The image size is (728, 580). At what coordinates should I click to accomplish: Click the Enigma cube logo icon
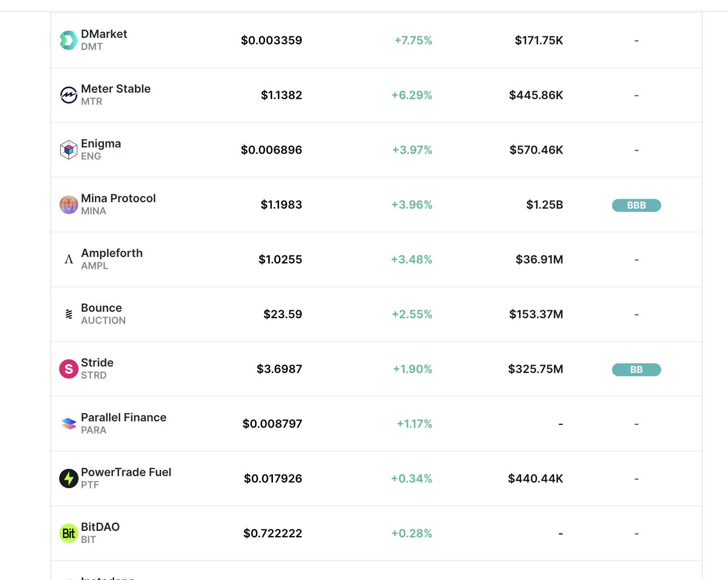[69, 150]
